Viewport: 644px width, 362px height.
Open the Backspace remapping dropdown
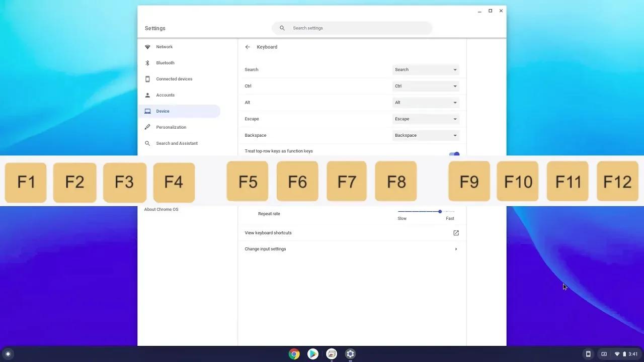(425, 135)
